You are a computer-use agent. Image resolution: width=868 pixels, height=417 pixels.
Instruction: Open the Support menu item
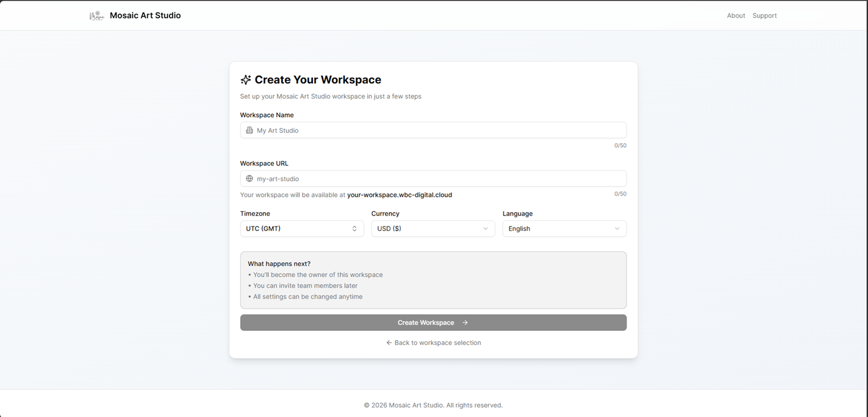coord(765,15)
